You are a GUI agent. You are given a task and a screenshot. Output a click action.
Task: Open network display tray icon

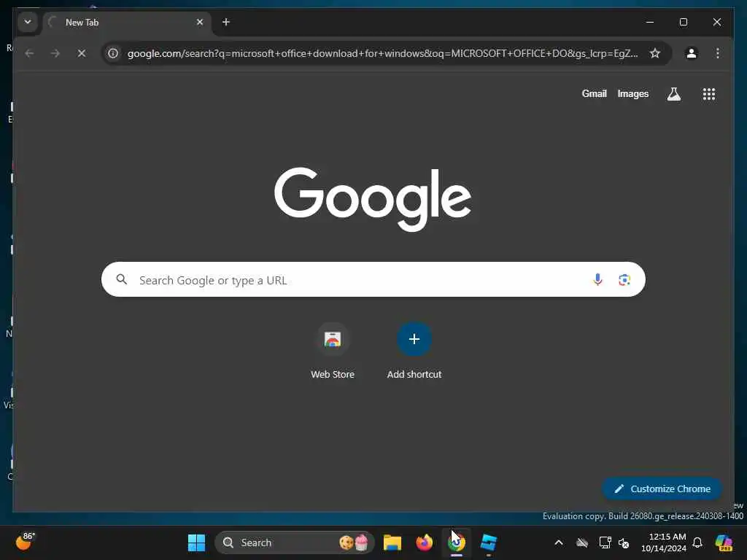(605, 542)
